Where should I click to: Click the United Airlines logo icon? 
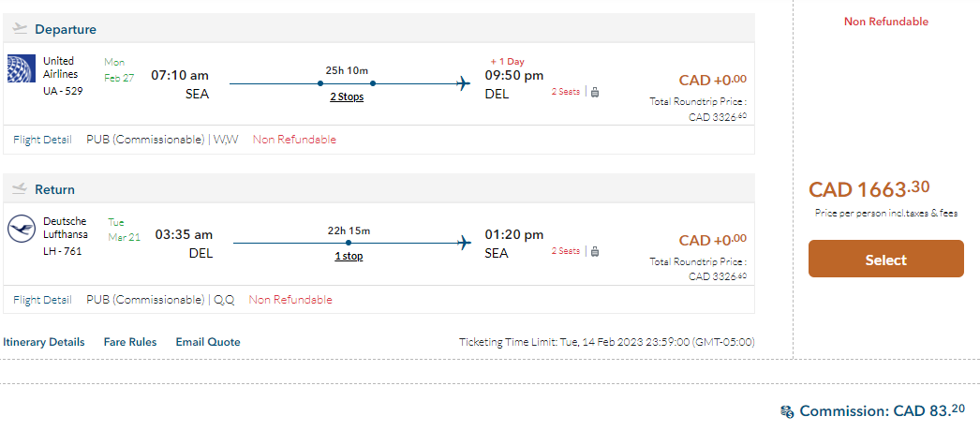(21, 68)
